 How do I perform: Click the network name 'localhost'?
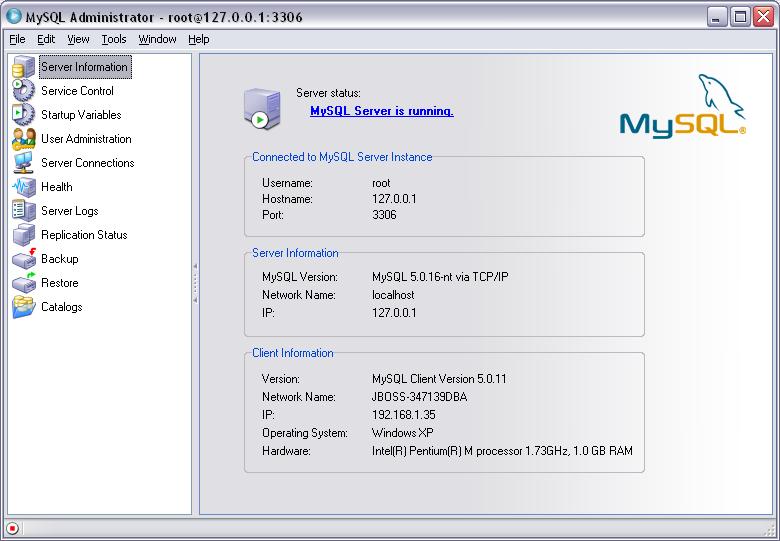[393, 295]
